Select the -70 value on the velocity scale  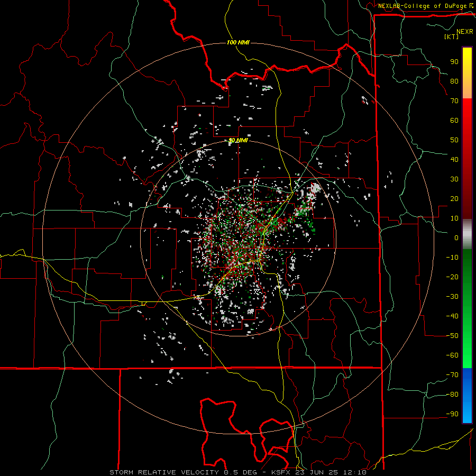tap(452, 375)
